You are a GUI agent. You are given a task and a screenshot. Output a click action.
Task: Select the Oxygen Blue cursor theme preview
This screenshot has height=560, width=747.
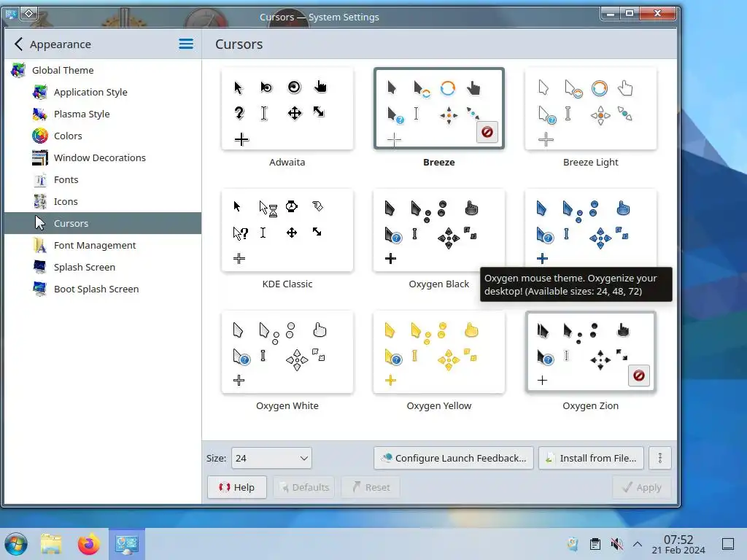591,228
